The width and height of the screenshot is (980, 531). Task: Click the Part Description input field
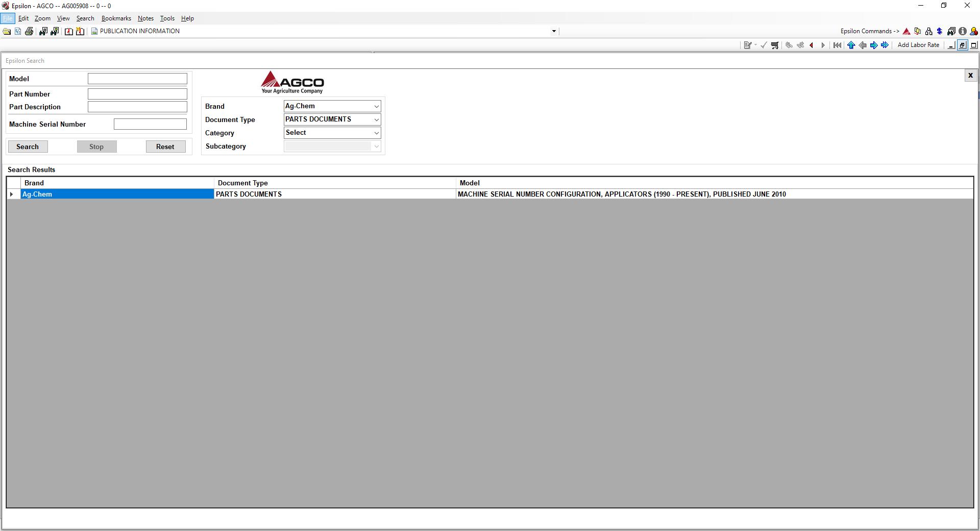point(137,107)
